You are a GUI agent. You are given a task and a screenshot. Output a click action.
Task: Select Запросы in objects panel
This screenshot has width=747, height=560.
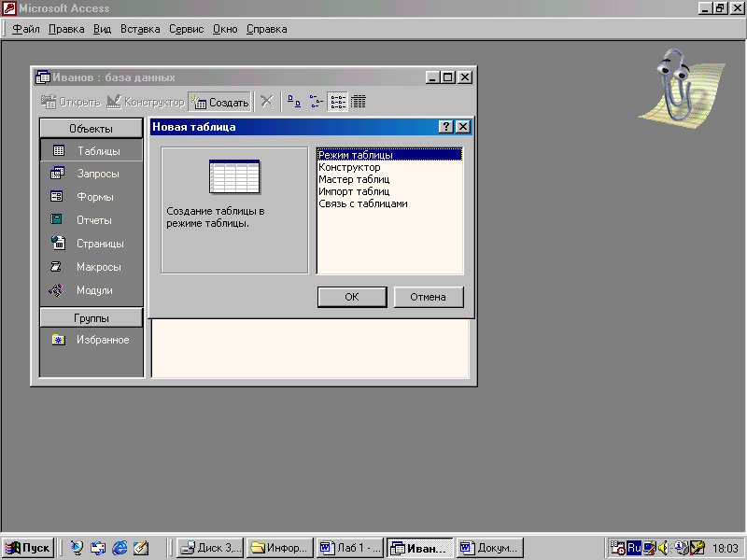[x=91, y=174]
